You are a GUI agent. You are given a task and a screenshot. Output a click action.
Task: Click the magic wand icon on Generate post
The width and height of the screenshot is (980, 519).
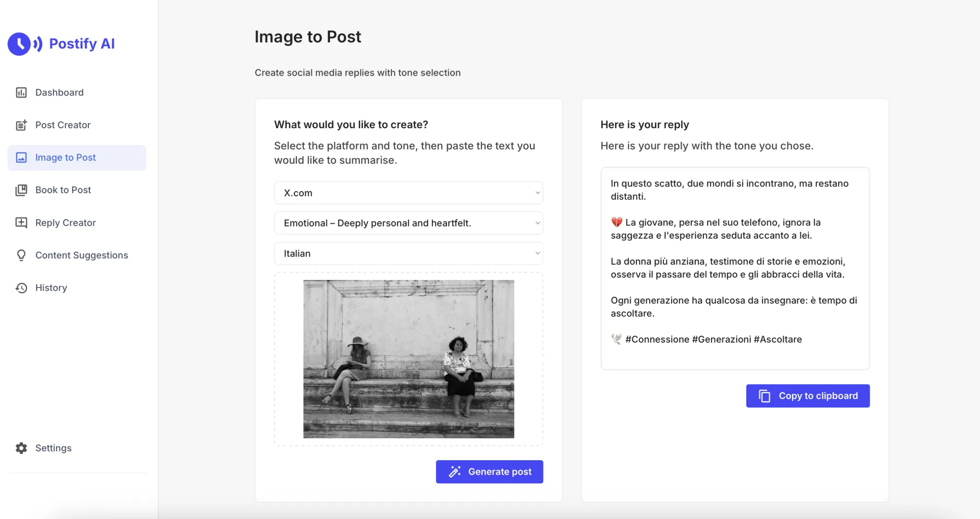tap(454, 471)
